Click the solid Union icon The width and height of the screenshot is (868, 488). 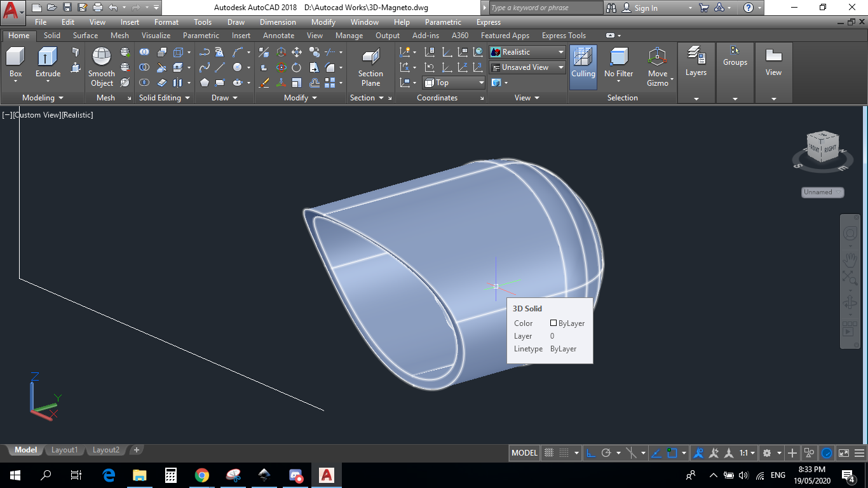(144, 52)
